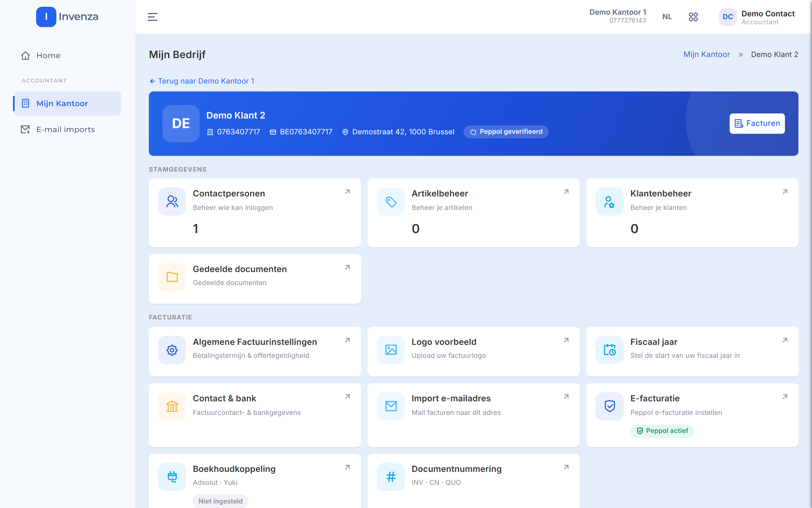The width and height of the screenshot is (812, 508).
Task: Click the Invenza logo
Action: (x=67, y=17)
